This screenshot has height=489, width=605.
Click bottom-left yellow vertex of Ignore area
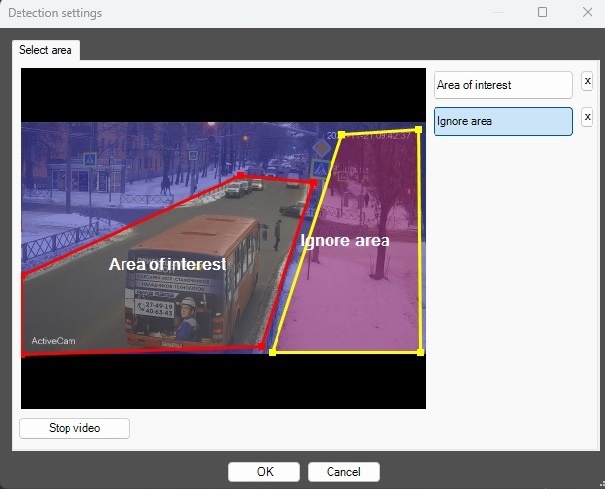tap(274, 351)
